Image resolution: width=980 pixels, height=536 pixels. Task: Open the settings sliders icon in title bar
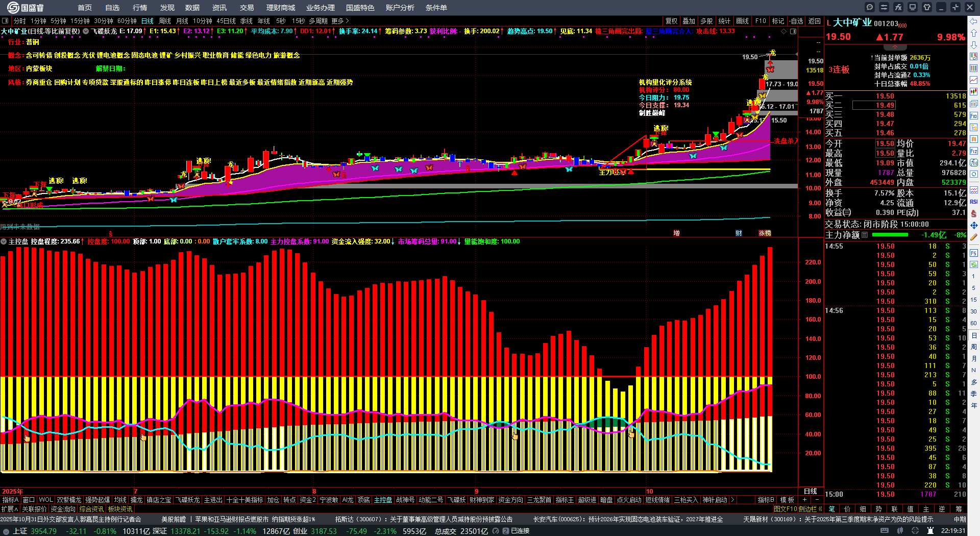tap(884, 7)
